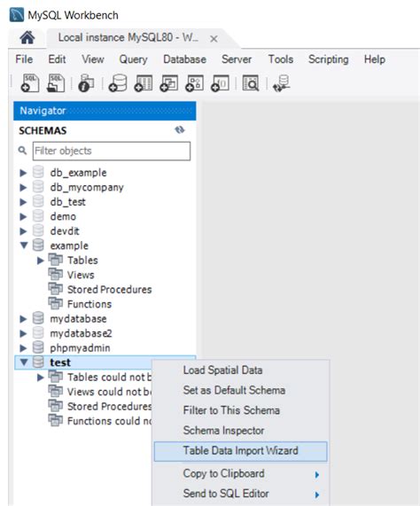
Task: Switch to Local instance MySQL80 tab
Action: (128, 38)
